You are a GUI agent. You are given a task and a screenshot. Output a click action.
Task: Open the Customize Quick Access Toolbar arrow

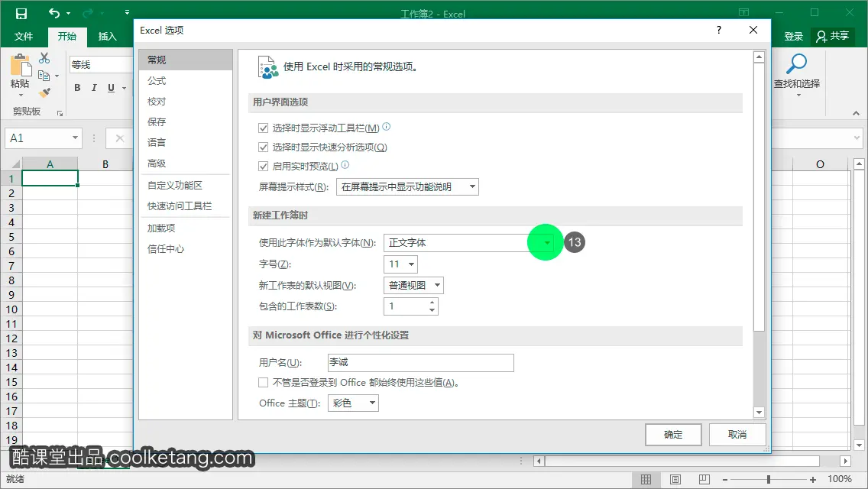(127, 12)
